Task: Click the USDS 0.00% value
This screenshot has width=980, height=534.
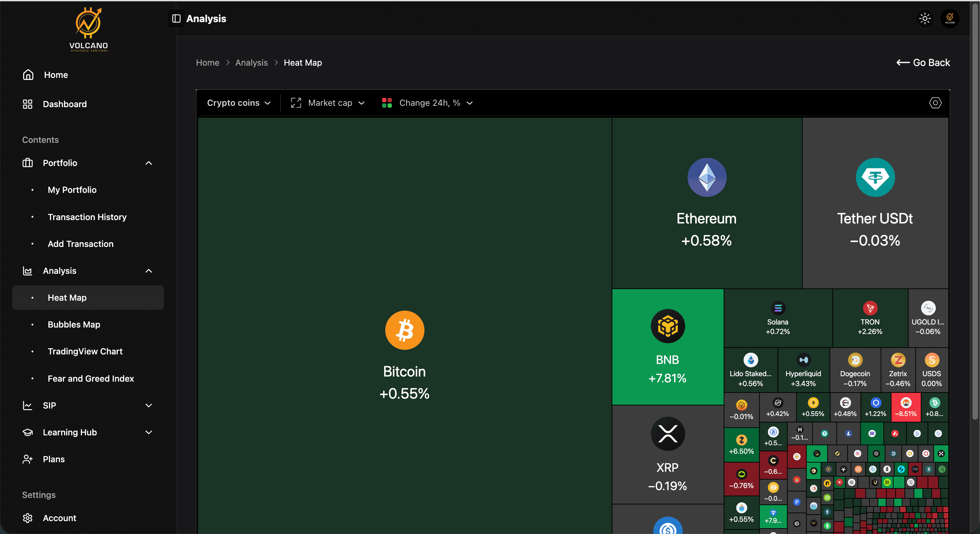Action: pyautogui.click(x=932, y=384)
